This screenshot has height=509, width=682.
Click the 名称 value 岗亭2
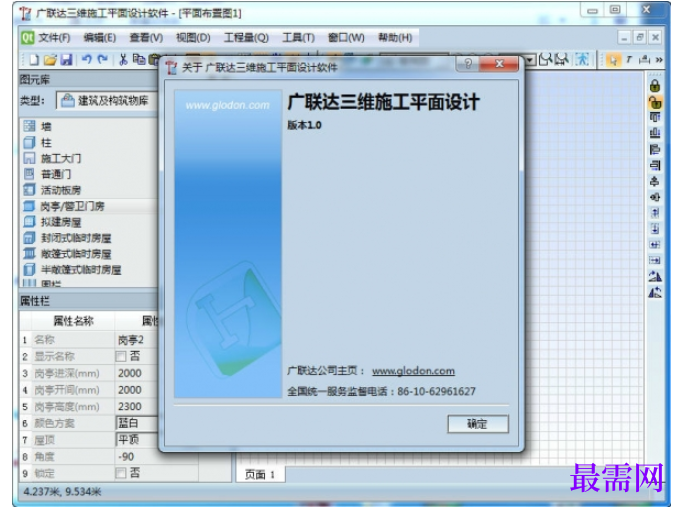click(131, 340)
